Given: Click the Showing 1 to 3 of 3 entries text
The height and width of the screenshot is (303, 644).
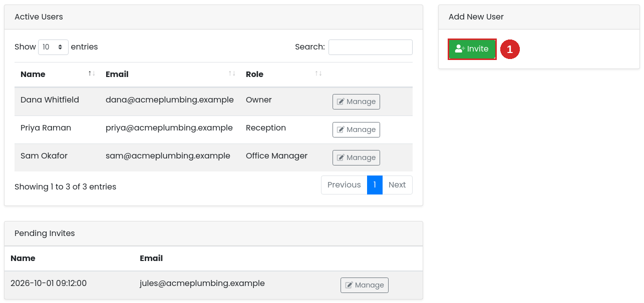Looking at the screenshot, I should click(x=65, y=187).
